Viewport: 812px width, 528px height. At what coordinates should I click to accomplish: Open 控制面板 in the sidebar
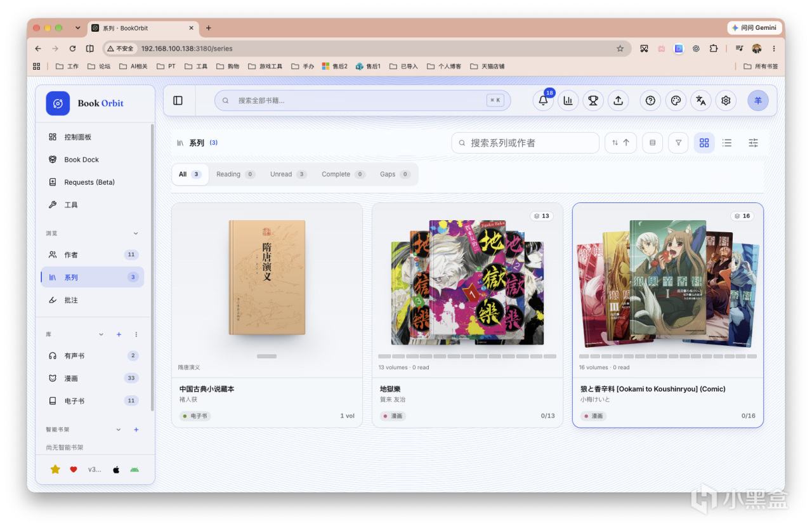pyautogui.click(x=93, y=137)
